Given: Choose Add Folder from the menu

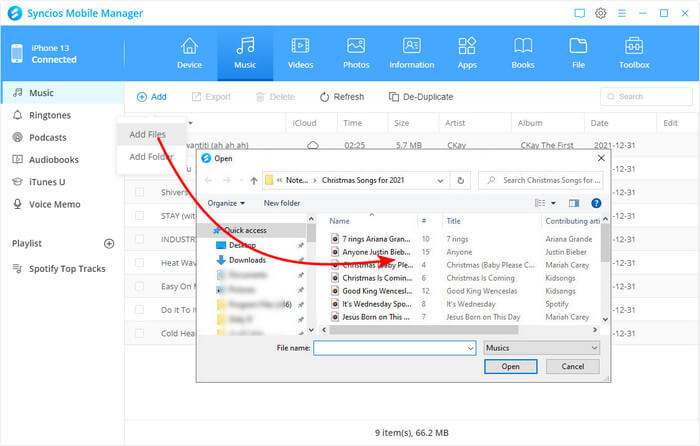Looking at the screenshot, I should pos(150,157).
